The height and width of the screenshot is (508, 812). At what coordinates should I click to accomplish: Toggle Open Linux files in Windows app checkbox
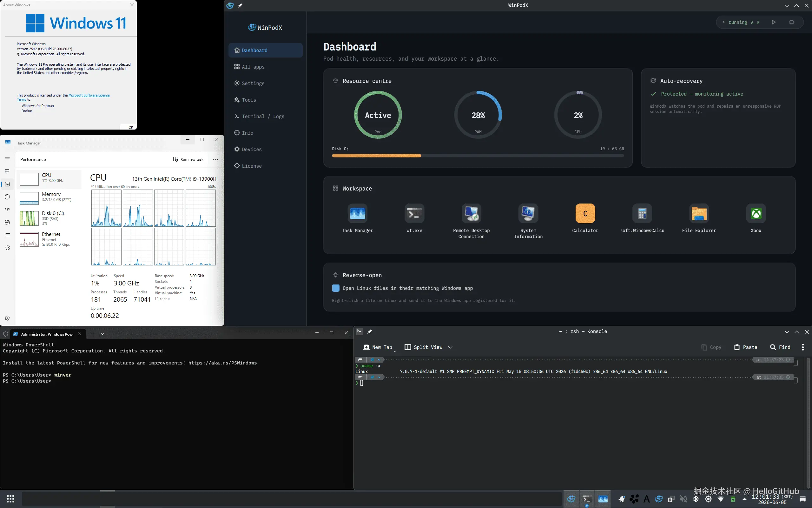336,288
